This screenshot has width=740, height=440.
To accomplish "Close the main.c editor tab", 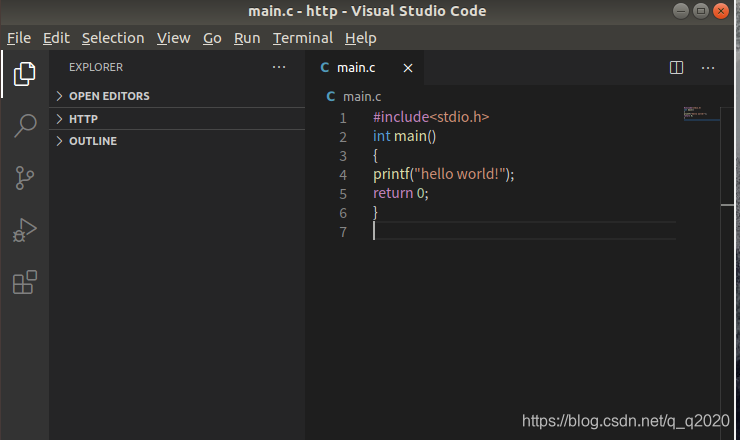I will pyautogui.click(x=408, y=68).
